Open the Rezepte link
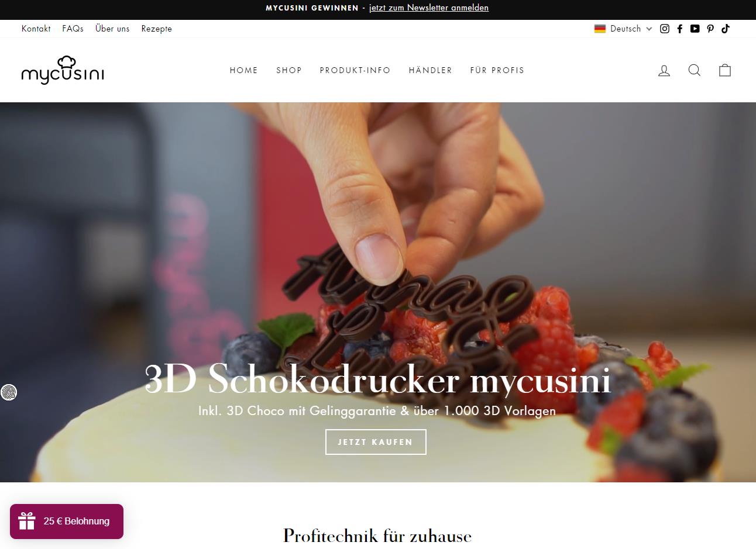The height and width of the screenshot is (549, 756). (x=157, y=29)
